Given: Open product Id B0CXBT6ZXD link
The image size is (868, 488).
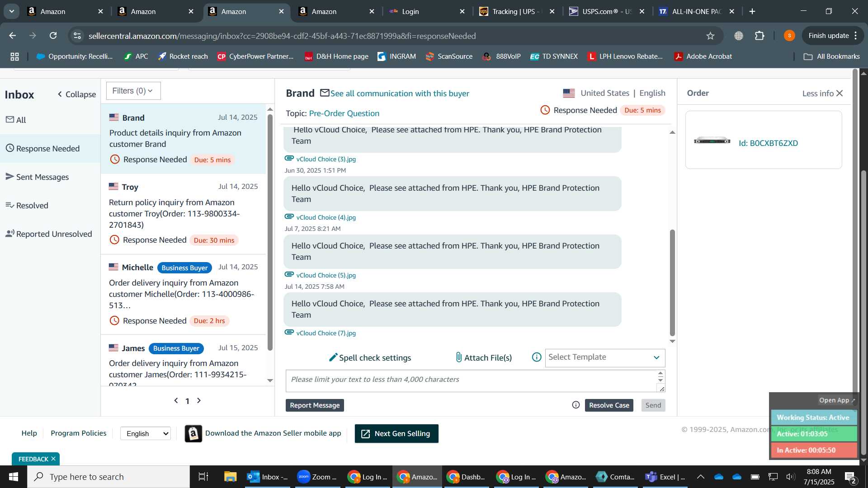Looking at the screenshot, I should click(x=768, y=143).
